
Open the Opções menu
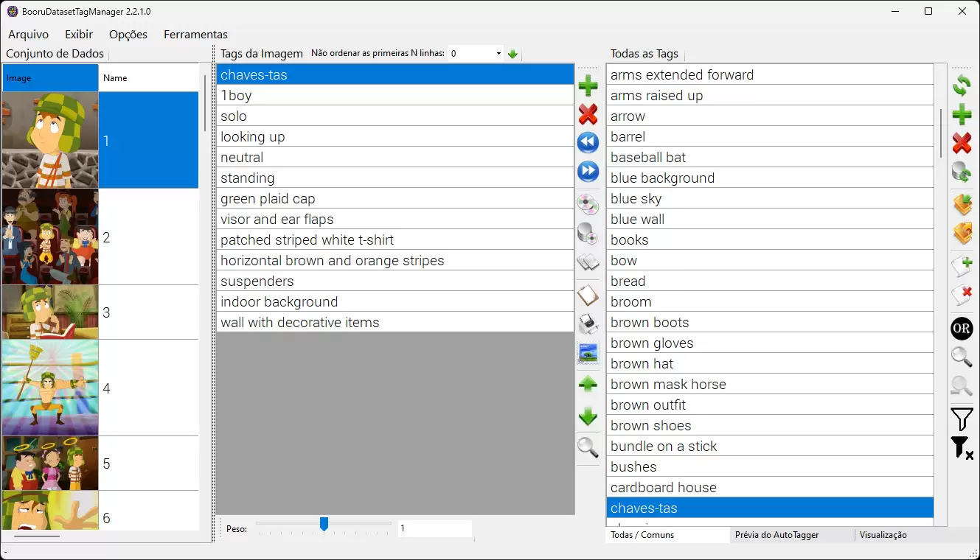(x=128, y=35)
